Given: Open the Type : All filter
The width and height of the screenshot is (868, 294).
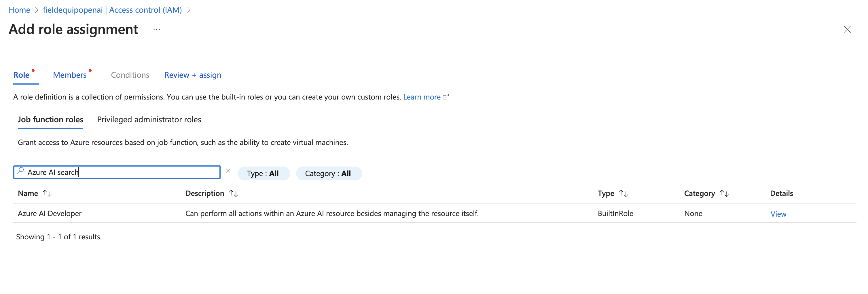Looking at the screenshot, I should click(264, 173).
